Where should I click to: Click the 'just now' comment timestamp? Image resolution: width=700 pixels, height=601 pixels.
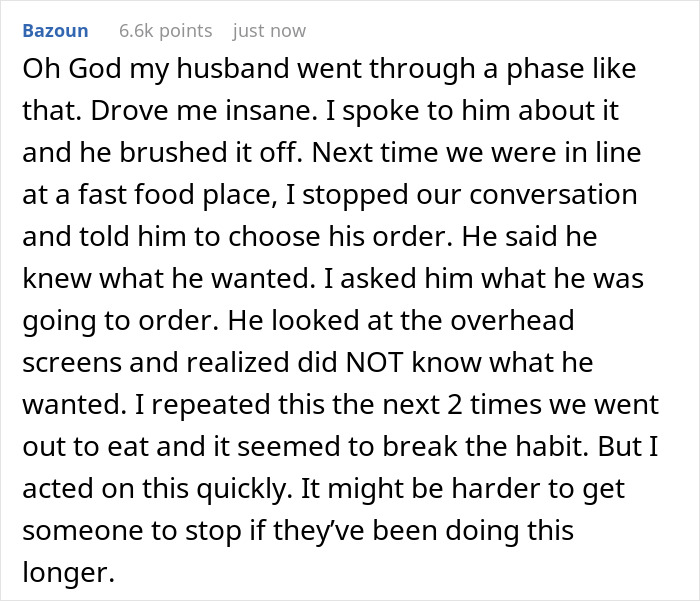pyautogui.click(x=269, y=31)
